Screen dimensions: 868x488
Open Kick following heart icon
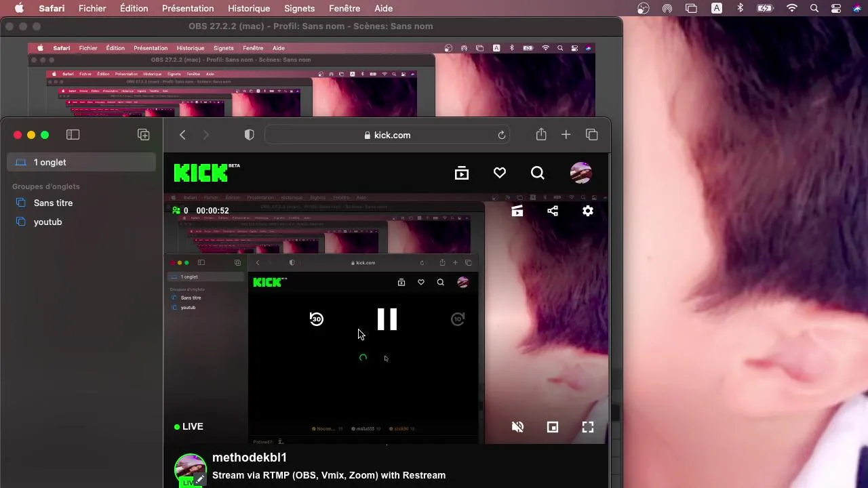coord(500,173)
